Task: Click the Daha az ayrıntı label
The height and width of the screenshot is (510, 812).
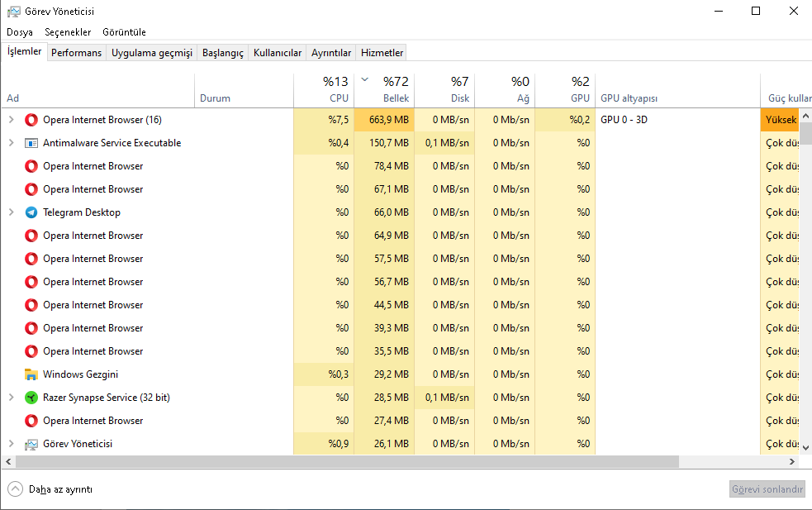Action: coord(60,489)
